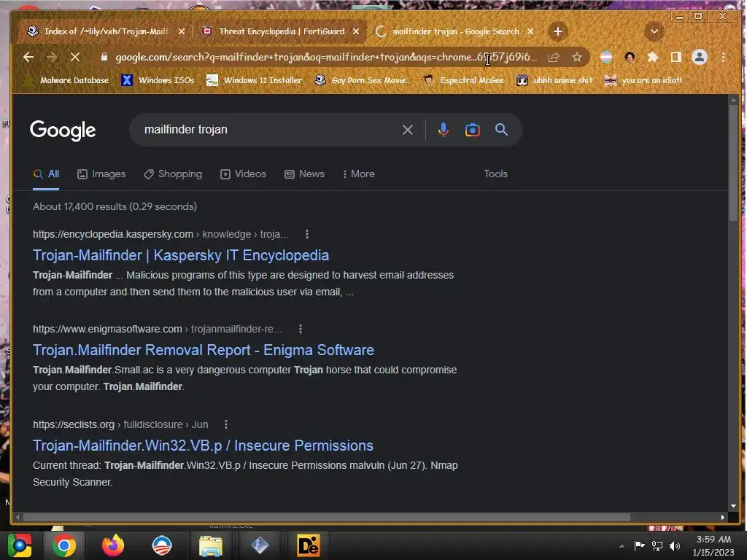Screen dimensions: 747x560
Task: Click the scroll right arrow
Action: [723, 517]
